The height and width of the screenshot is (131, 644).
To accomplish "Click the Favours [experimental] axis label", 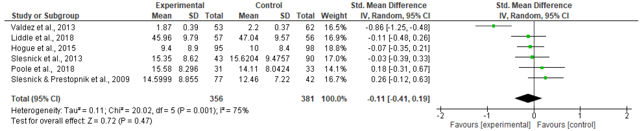I will (x=490, y=125).
